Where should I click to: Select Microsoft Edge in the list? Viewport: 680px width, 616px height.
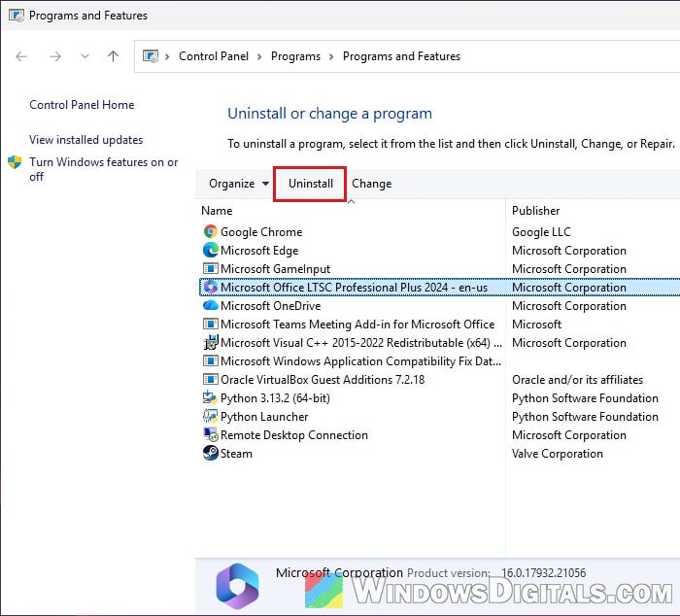tap(259, 251)
